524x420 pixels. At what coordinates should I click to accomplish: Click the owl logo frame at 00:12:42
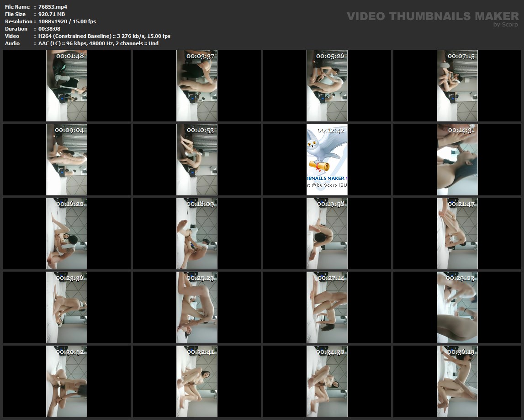pyautogui.click(x=327, y=159)
